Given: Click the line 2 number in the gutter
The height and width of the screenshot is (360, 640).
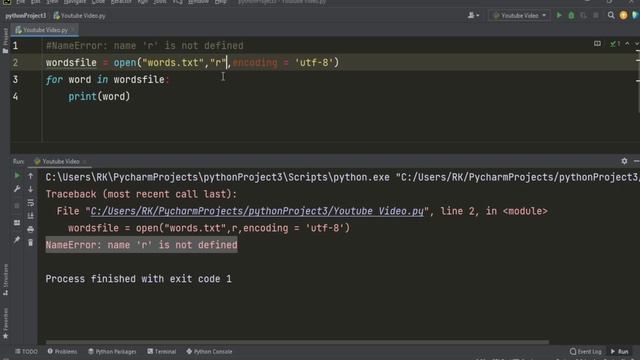Looking at the screenshot, I should (15, 62).
